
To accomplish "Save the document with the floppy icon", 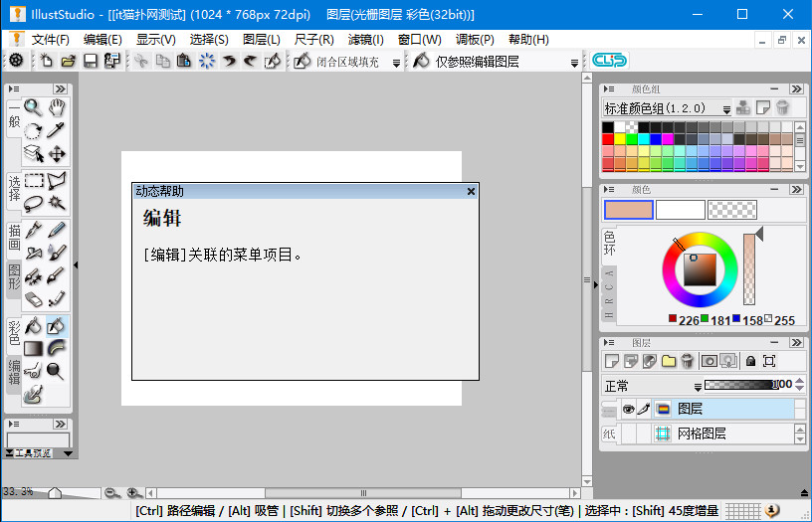I will coord(91,61).
